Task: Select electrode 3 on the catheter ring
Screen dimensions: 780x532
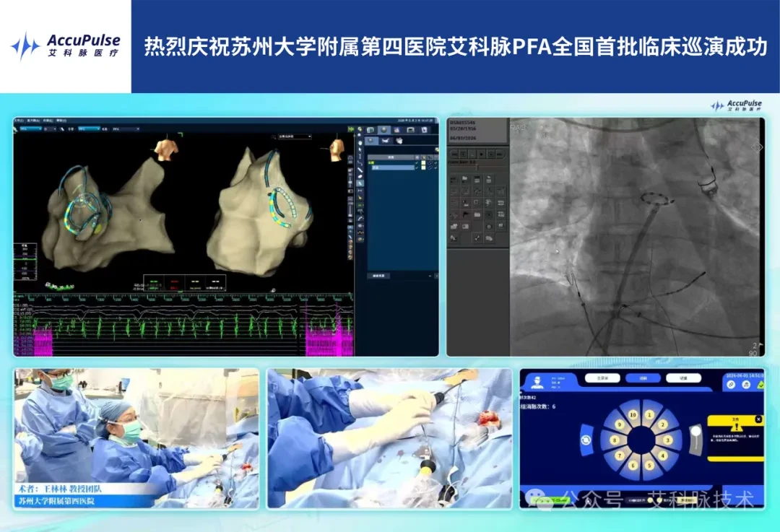Action: [667, 440]
